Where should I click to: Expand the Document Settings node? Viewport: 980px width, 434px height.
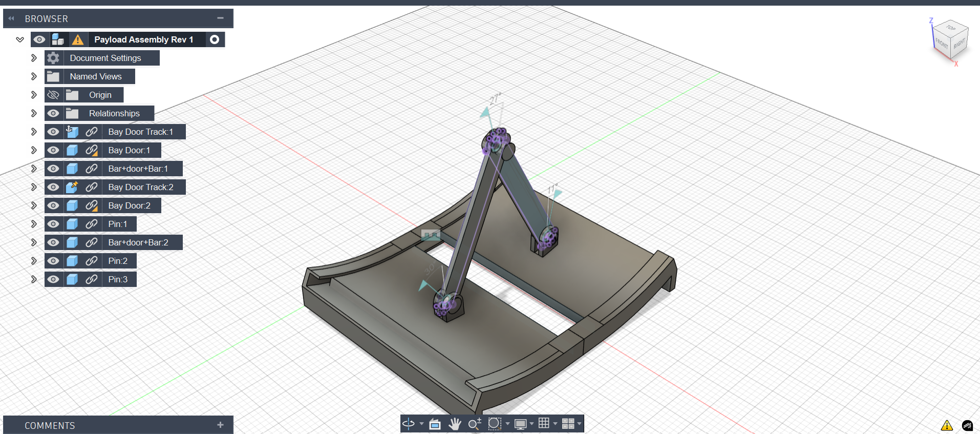[34, 58]
